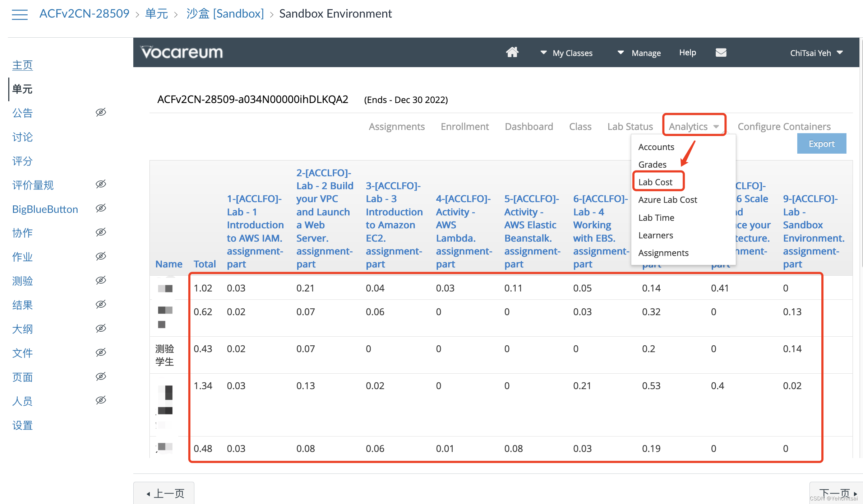863x504 pixels.
Task: Open the hamburger navigation menu
Action: (19, 14)
